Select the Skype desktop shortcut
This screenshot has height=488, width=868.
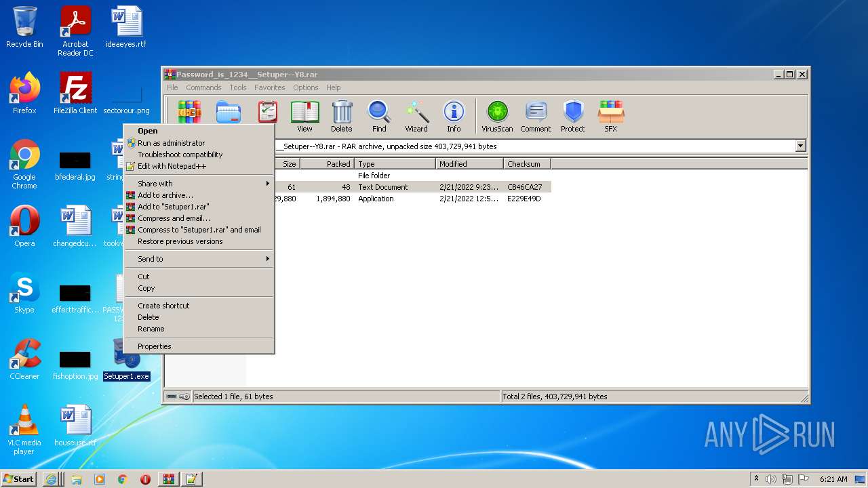pyautogui.click(x=24, y=293)
